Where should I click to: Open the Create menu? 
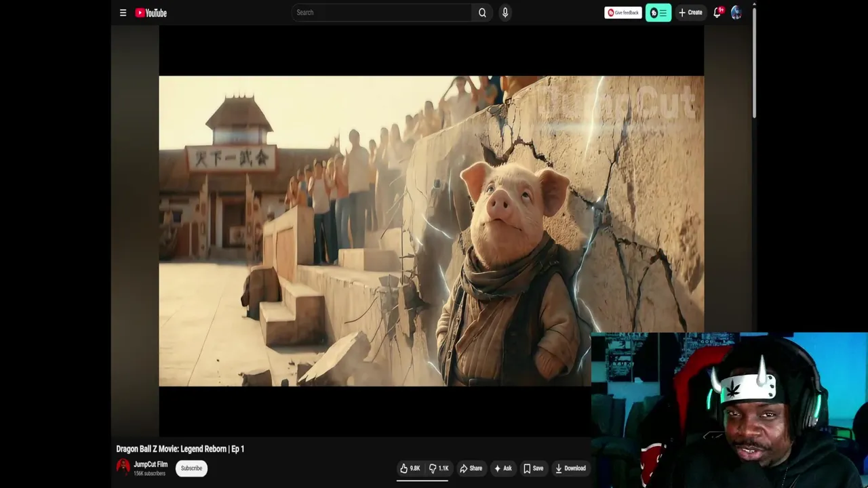(x=690, y=12)
